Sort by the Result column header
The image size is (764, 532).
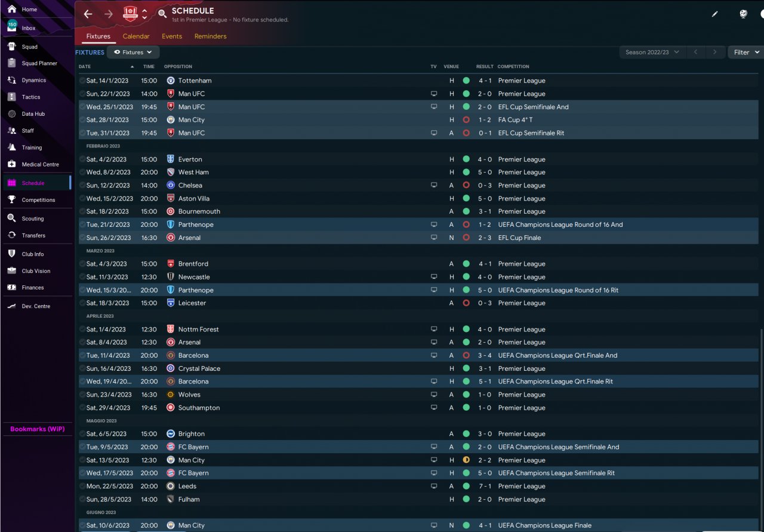click(x=485, y=67)
